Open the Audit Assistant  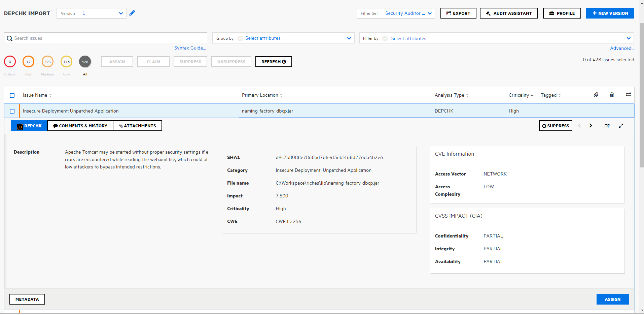pos(509,13)
